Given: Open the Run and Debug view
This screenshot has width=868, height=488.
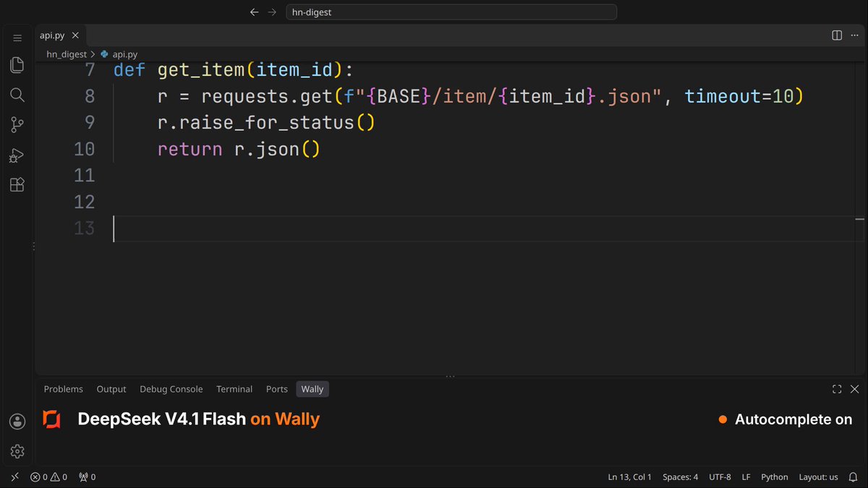Looking at the screenshot, I should pyautogui.click(x=17, y=155).
